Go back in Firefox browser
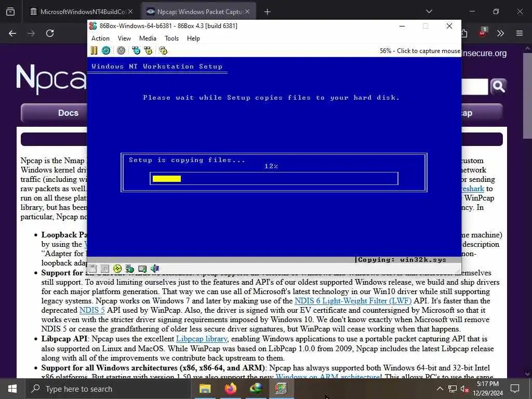 (x=12, y=33)
